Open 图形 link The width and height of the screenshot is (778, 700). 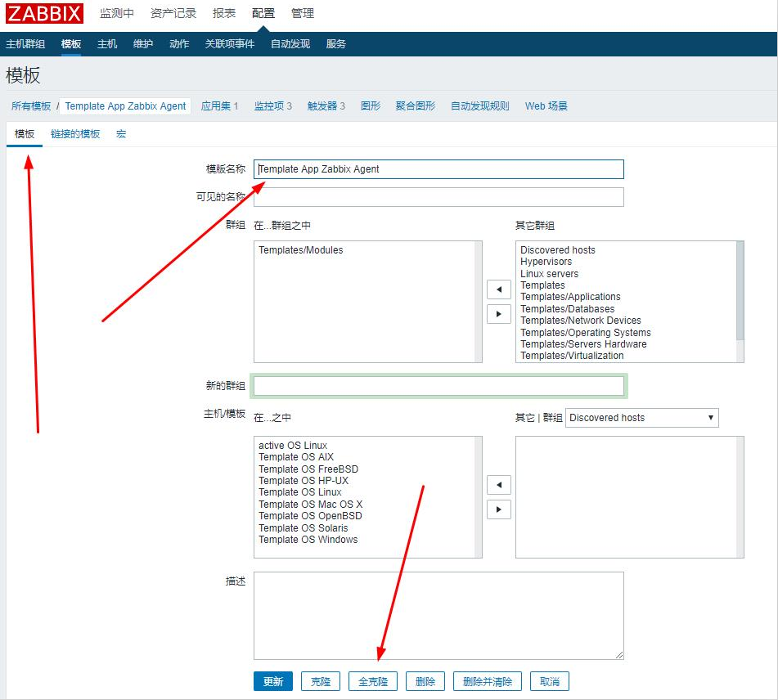coord(370,106)
